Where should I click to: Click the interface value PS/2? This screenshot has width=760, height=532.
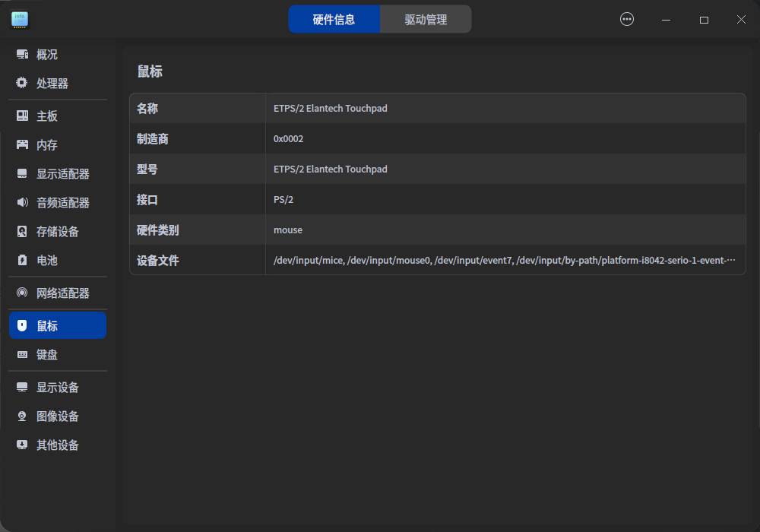[283, 200]
